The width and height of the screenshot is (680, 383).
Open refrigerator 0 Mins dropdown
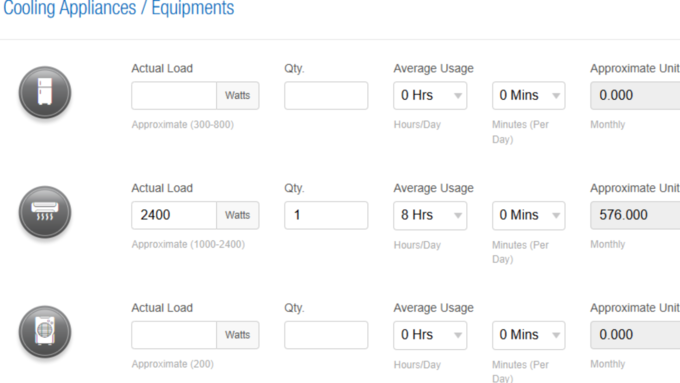click(528, 95)
